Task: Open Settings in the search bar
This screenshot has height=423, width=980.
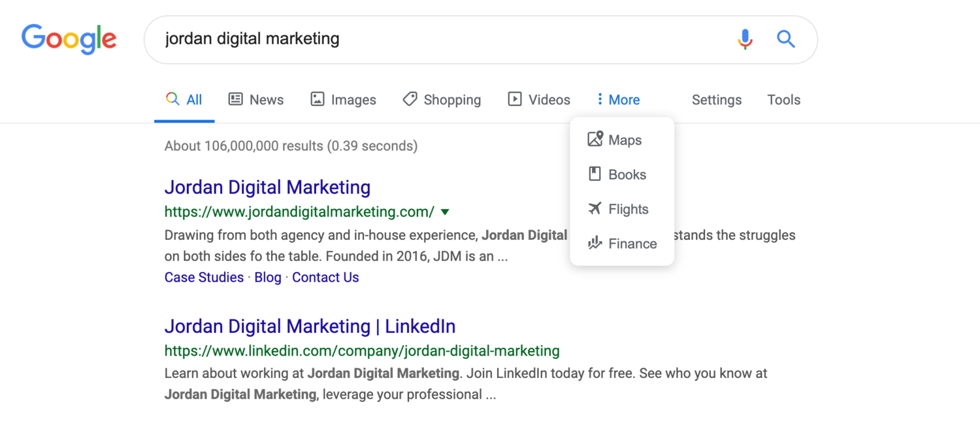Action: click(717, 100)
